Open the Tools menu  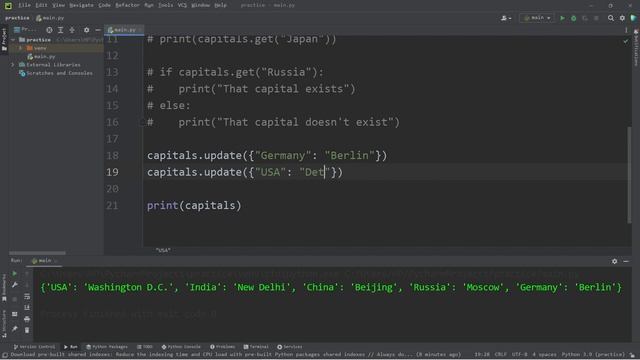[165, 5]
